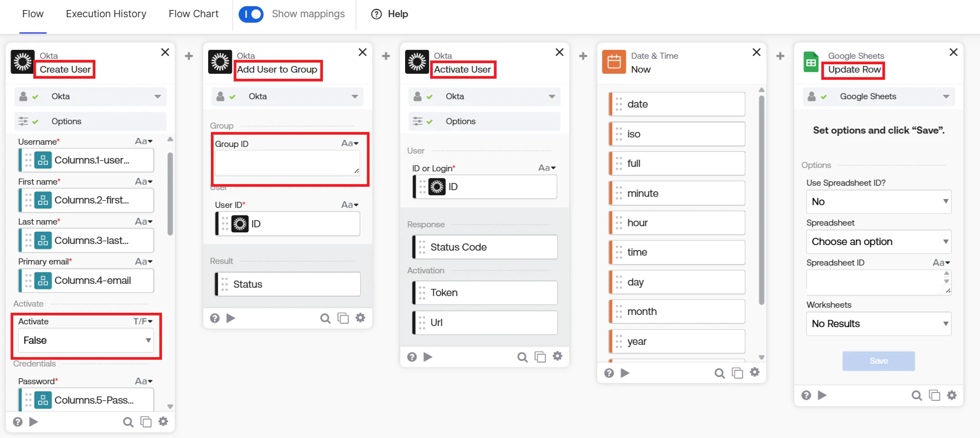Select the iso output field
Image resolution: width=980 pixels, height=438 pixels.
coord(676,134)
